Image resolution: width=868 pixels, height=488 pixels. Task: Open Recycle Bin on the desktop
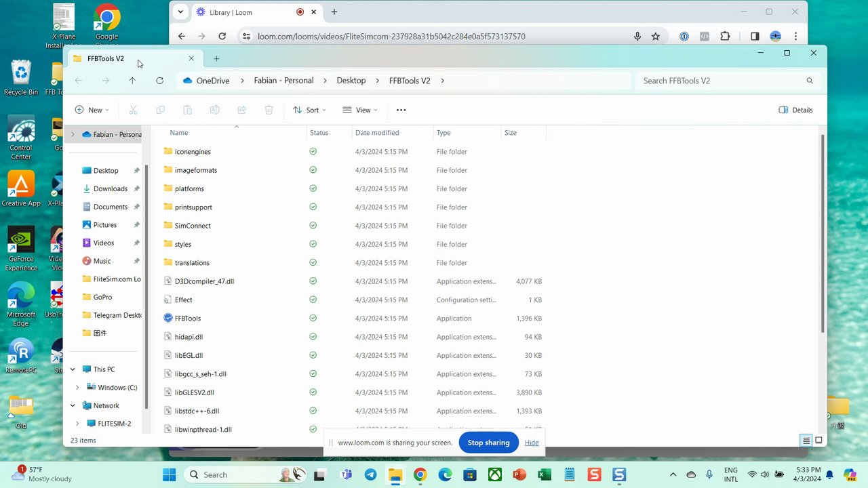(x=21, y=77)
